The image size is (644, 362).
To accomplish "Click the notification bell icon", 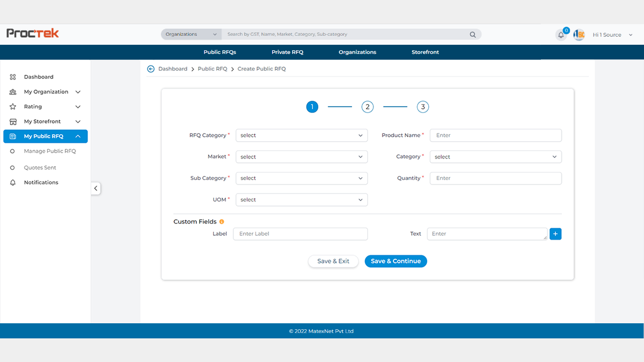I will 561,35.
